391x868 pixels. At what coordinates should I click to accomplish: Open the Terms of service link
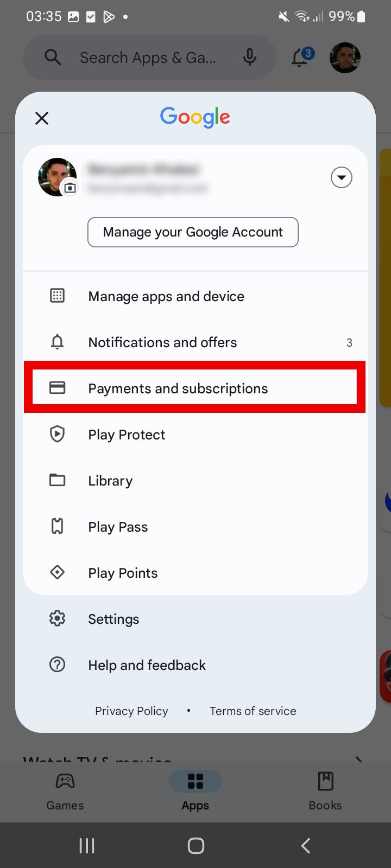tap(253, 711)
